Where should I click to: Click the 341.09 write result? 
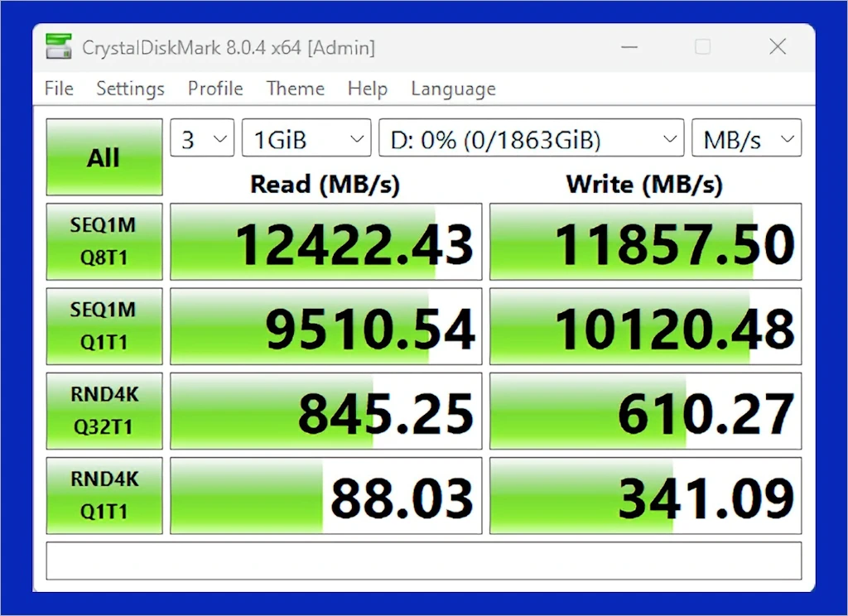(x=646, y=495)
